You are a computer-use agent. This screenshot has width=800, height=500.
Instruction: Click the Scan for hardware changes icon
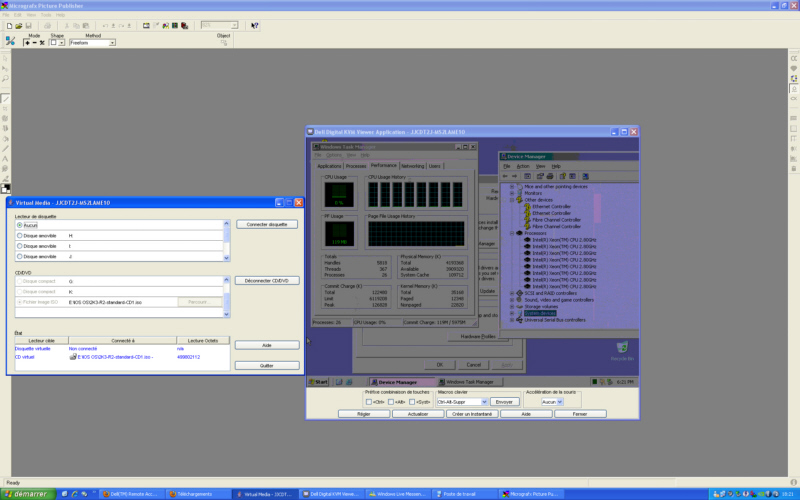click(x=586, y=176)
